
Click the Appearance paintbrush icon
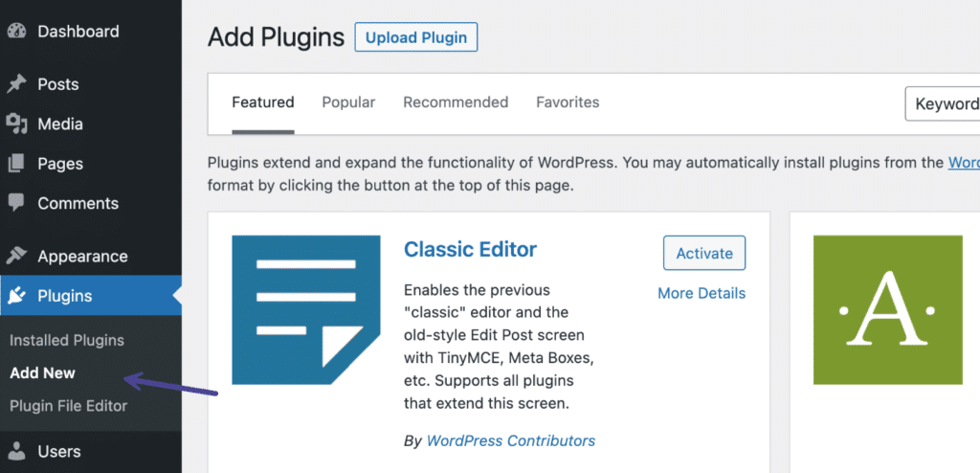click(15, 257)
